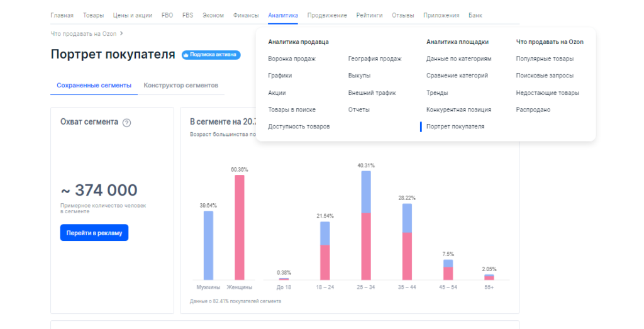The height and width of the screenshot is (329, 644).
Task: Open the Продвижение top navigation item
Action: click(x=327, y=15)
